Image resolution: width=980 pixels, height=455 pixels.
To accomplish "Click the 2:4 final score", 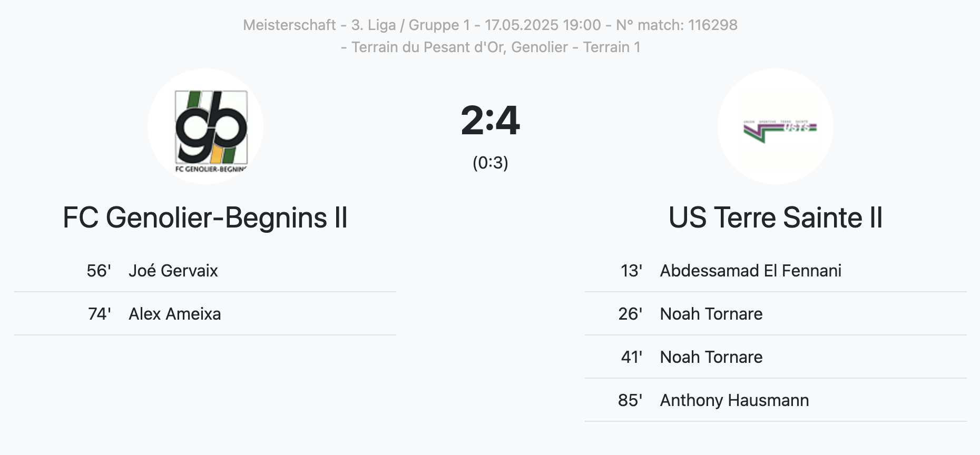I will pos(490,121).
